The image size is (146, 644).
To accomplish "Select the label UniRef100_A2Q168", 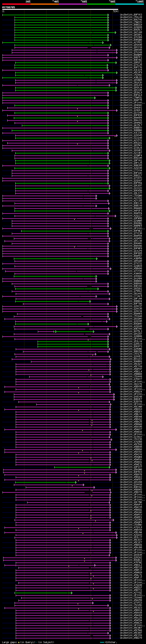I will (131, 326).
